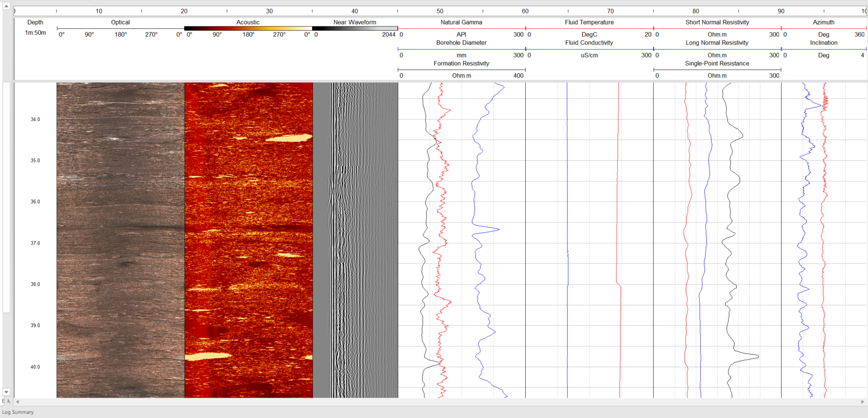Select the Fluid Temperature log title
Screen dimensions: 868x418
[x=589, y=22]
